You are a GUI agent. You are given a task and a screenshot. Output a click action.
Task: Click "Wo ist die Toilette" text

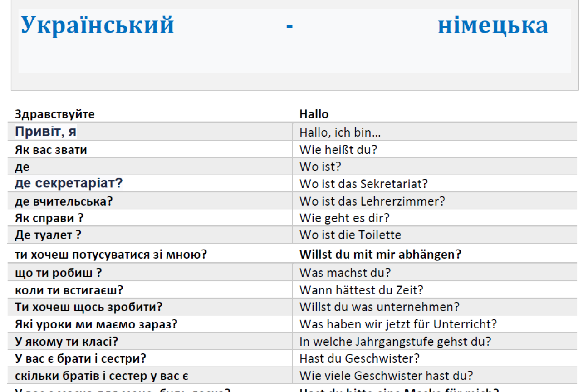click(x=350, y=235)
